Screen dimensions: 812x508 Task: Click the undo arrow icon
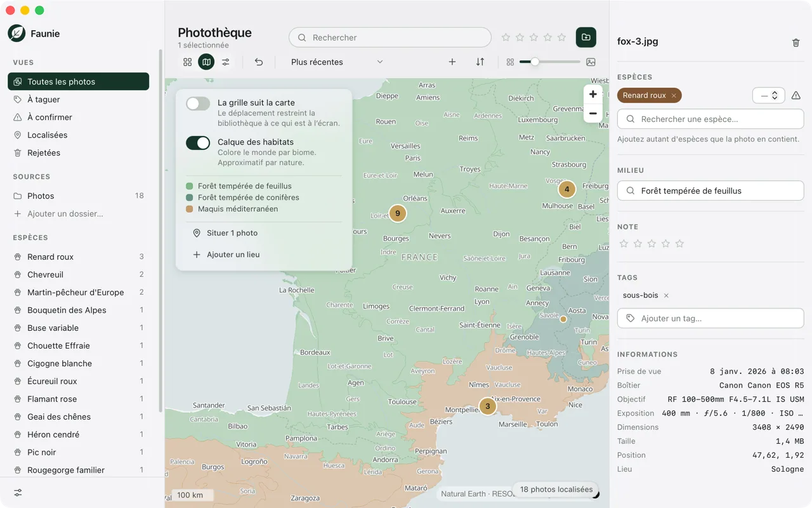coord(259,62)
